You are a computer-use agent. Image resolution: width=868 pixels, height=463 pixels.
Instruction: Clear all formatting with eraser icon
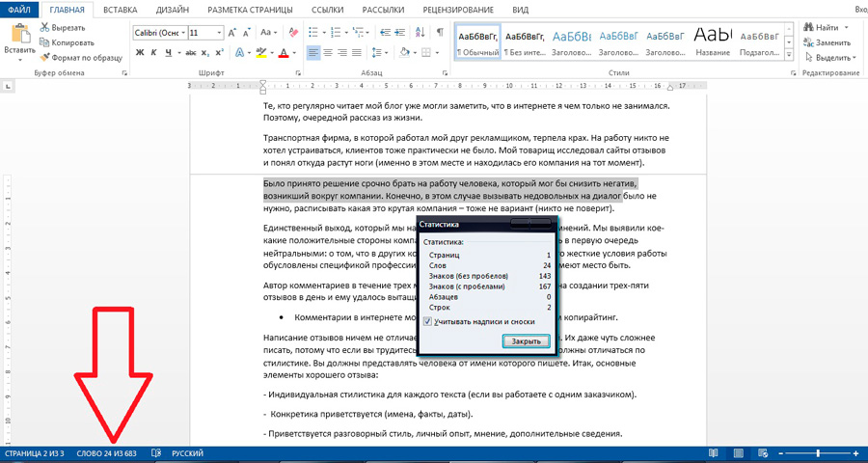tap(294, 33)
